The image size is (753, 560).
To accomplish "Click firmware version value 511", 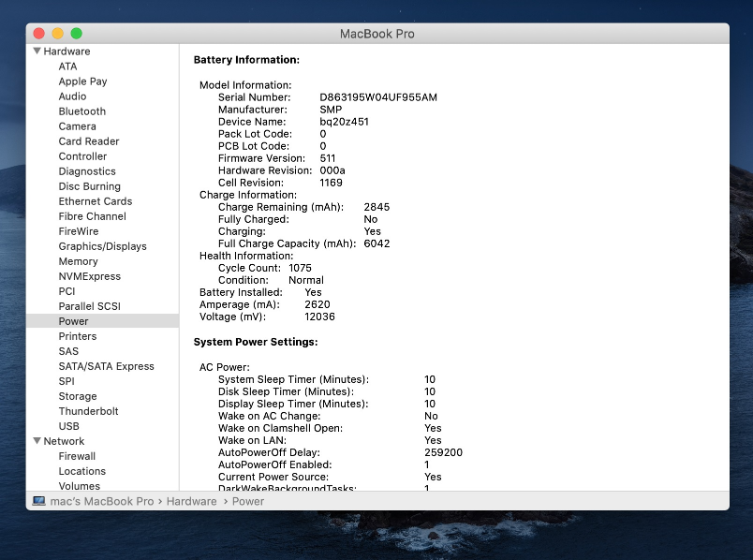I will [328, 158].
